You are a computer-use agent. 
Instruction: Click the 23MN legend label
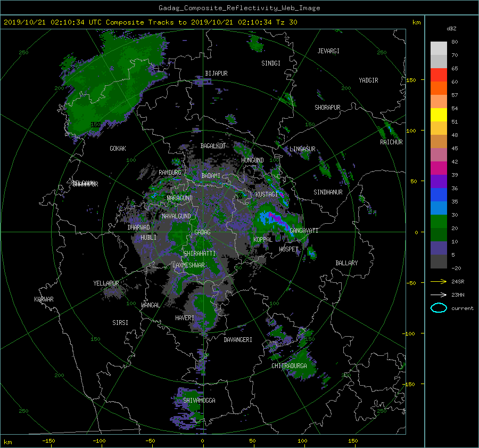(458, 295)
